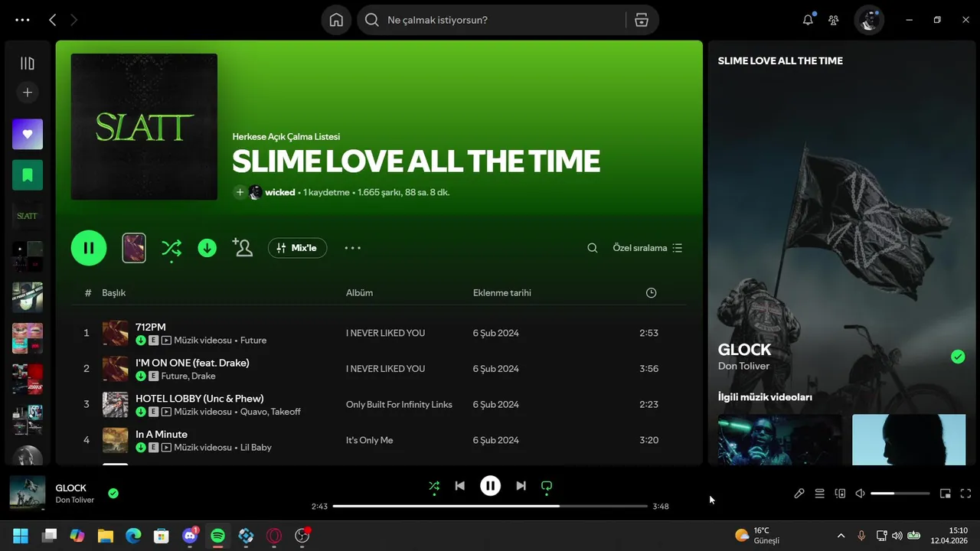Open the SLATT playlist in the sidebar
980x551 pixels.
click(28, 216)
